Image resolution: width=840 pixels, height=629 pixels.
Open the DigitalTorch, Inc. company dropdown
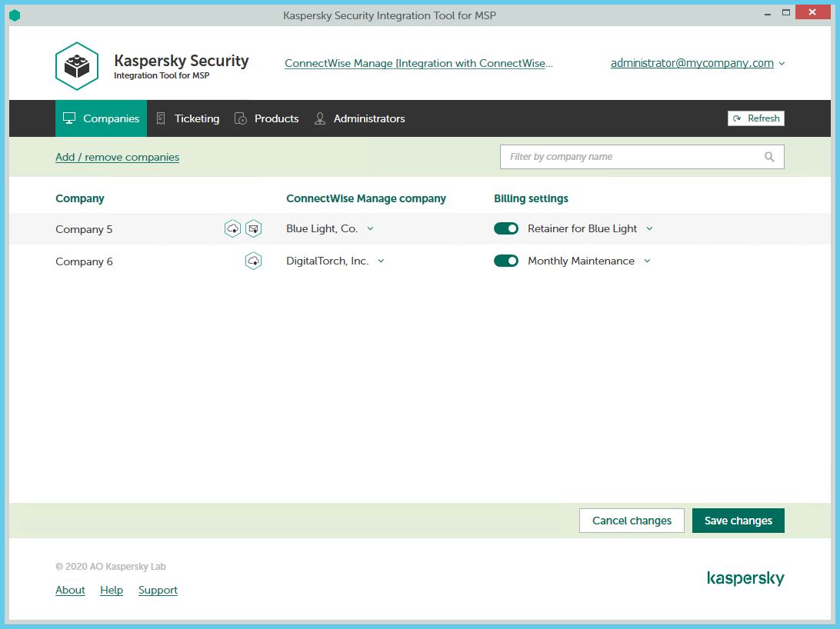coord(381,261)
